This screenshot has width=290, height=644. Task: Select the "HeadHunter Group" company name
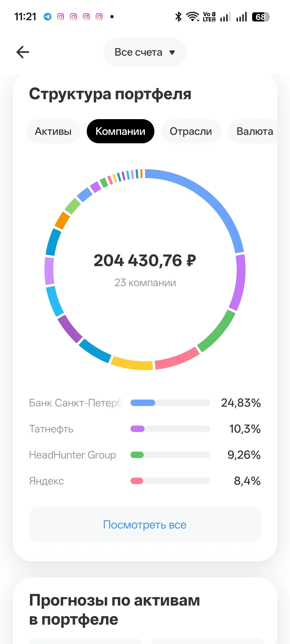coord(73,455)
